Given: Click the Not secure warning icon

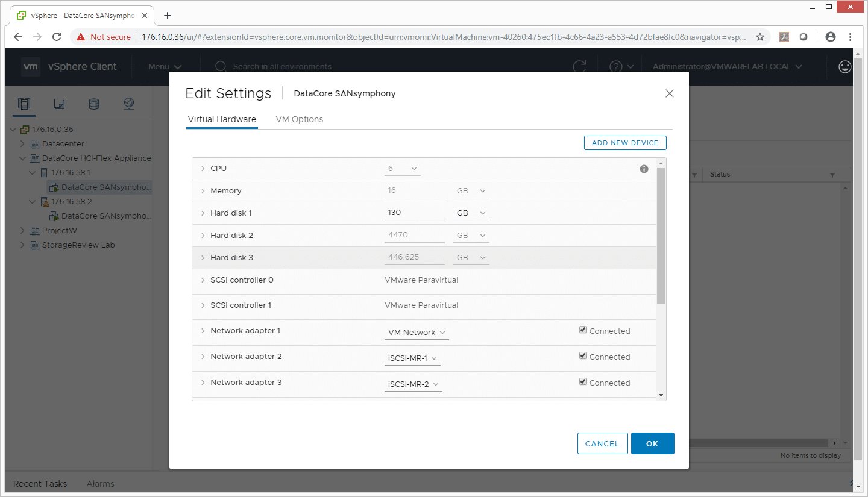Looking at the screenshot, I should point(80,37).
